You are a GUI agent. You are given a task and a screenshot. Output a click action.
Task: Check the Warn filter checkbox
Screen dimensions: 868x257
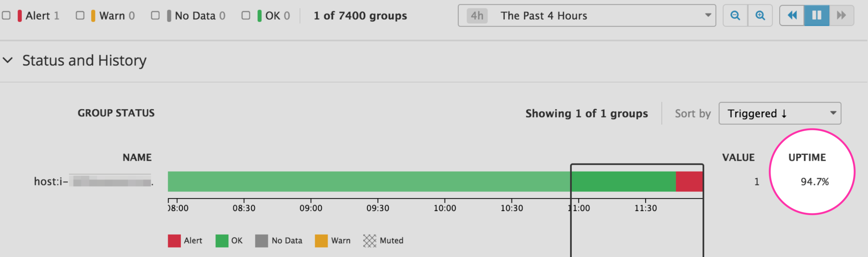pyautogui.click(x=80, y=15)
